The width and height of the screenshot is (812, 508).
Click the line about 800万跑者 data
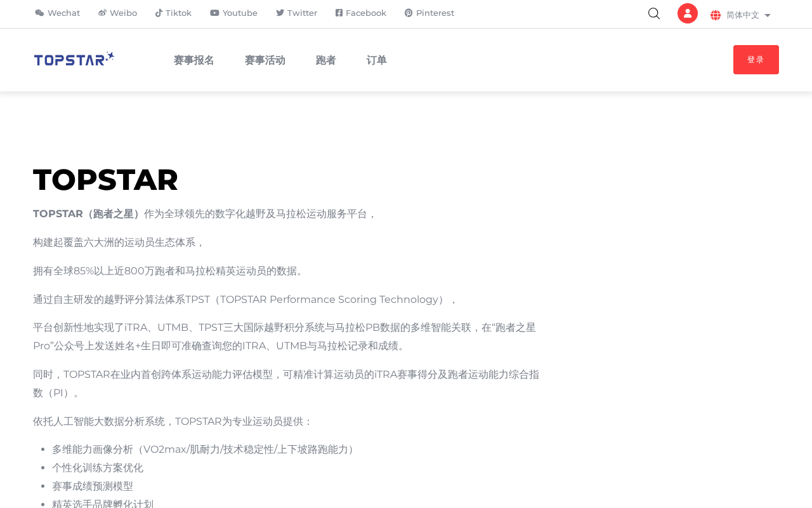[x=170, y=271]
